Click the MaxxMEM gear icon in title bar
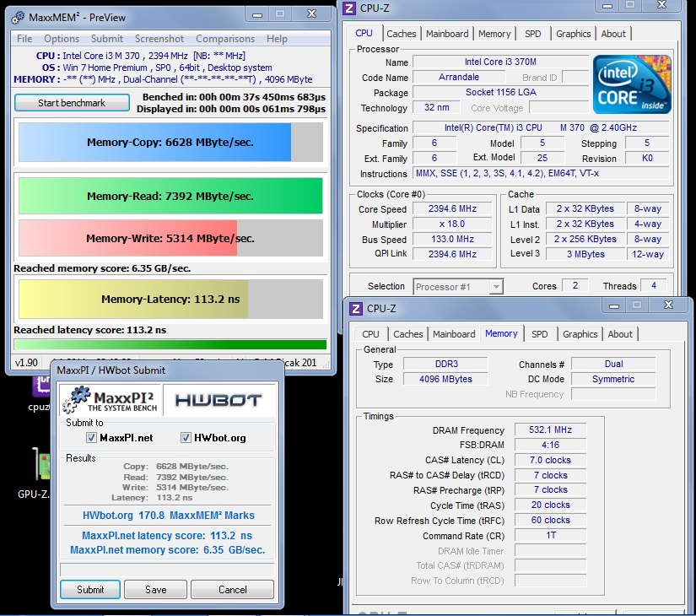The width and height of the screenshot is (696, 616). [x=19, y=18]
